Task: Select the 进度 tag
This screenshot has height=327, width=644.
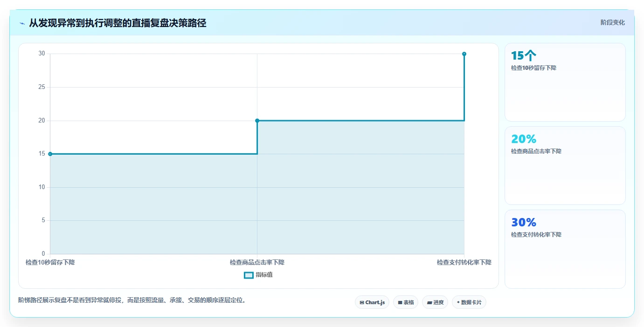Action: (435, 302)
